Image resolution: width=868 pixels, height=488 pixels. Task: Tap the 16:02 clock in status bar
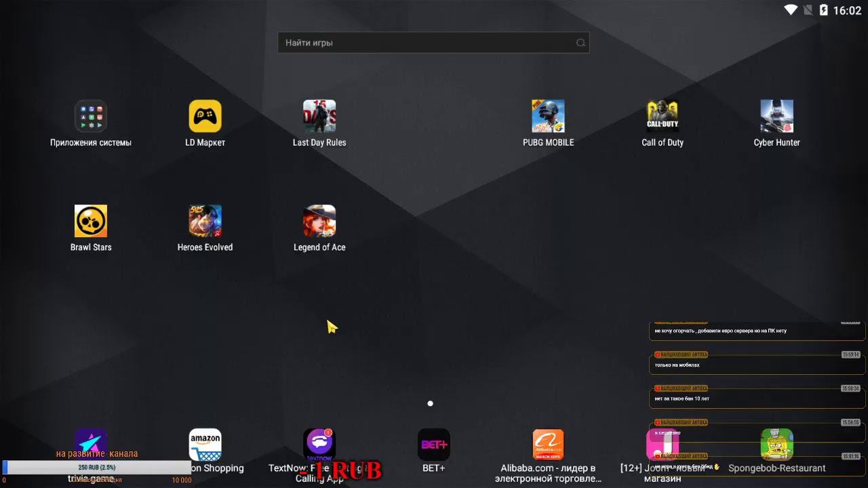pyautogui.click(x=847, y=10)
